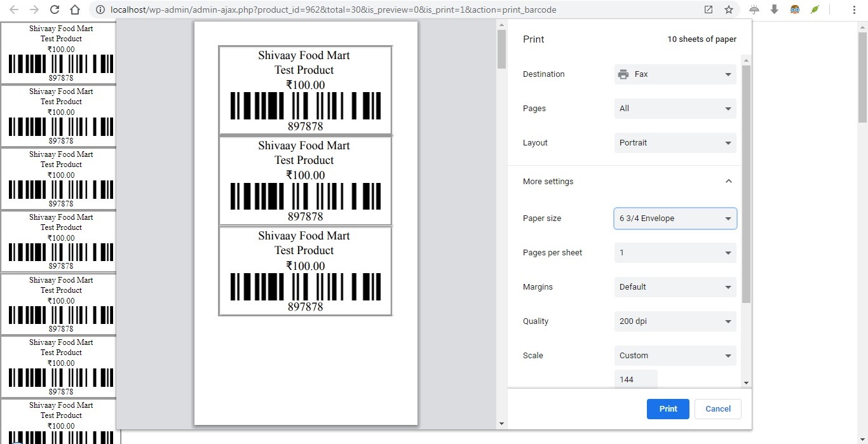Open the umbrella extension icon

pos(754,10)
